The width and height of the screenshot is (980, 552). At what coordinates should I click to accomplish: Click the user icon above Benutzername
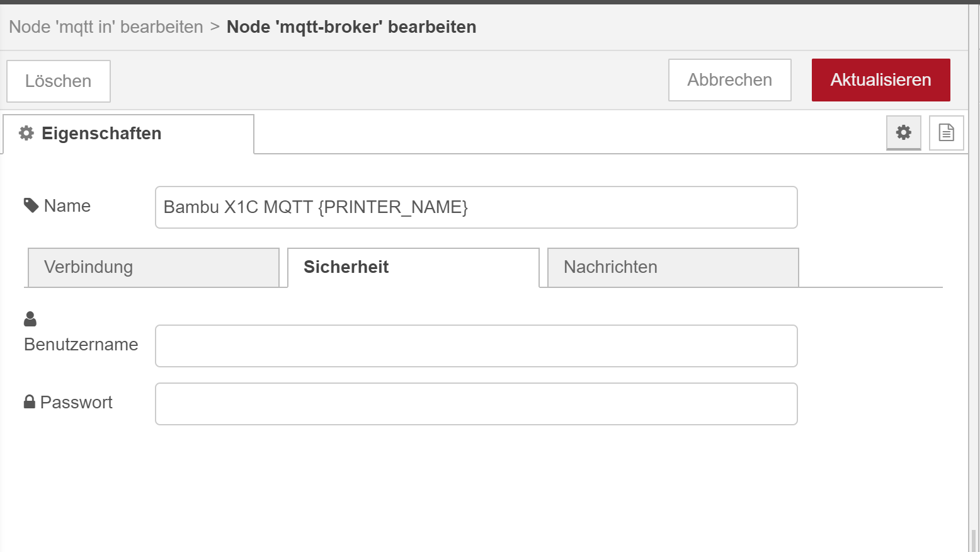[x=30, y=319]
